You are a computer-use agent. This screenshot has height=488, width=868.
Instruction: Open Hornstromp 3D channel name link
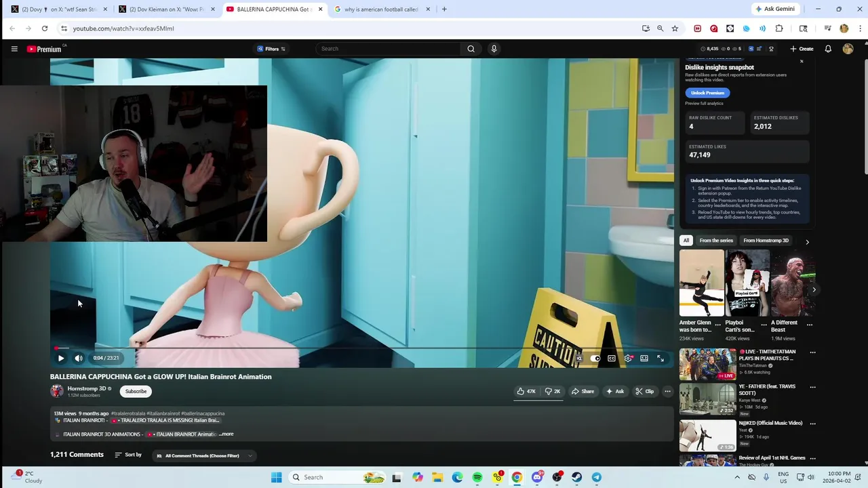(87, 388)
